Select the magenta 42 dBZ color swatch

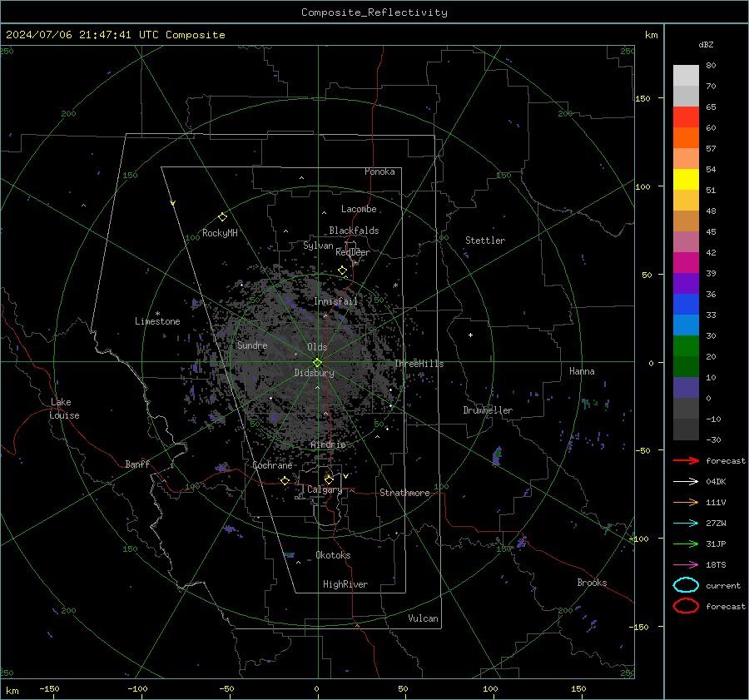coord(686,262)
